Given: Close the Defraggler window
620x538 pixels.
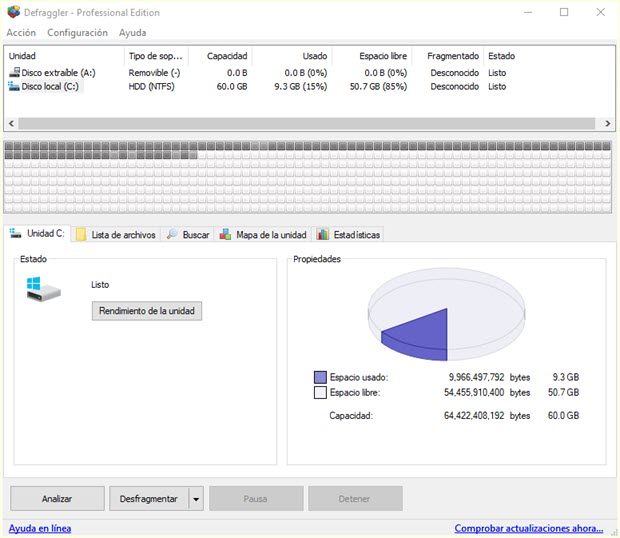Looking at the screenshot, I should (601, 12).
